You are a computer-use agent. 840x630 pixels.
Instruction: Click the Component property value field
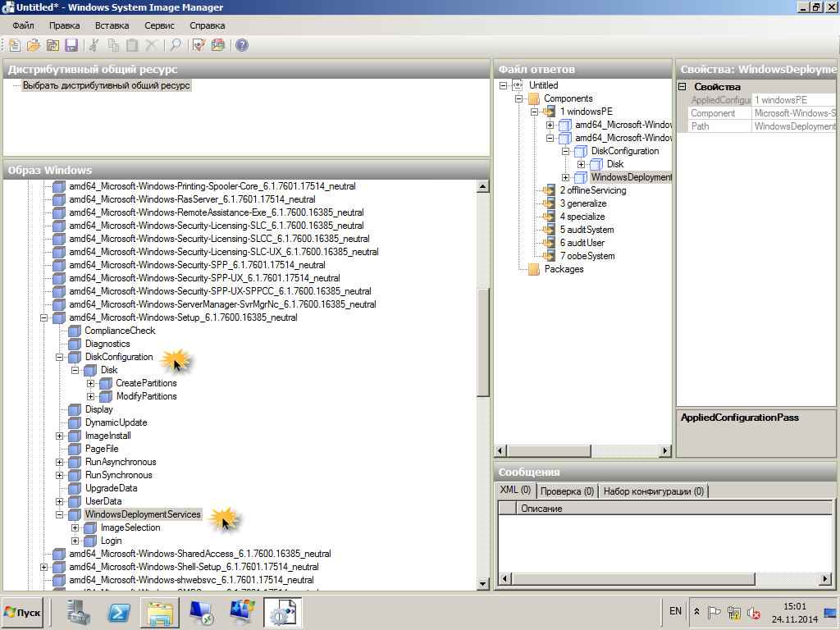click(x=794, y=113)
